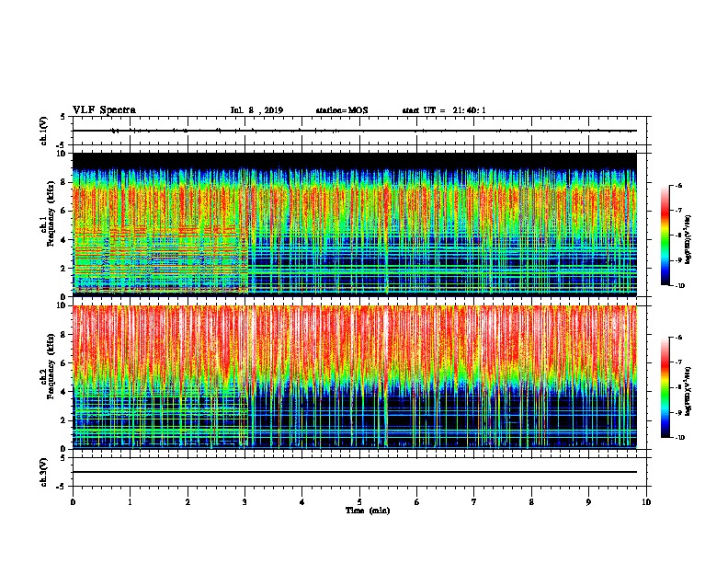Click time axis tick label "5"
The height and width of the screenshot is (563, 728).
[359, 502]
